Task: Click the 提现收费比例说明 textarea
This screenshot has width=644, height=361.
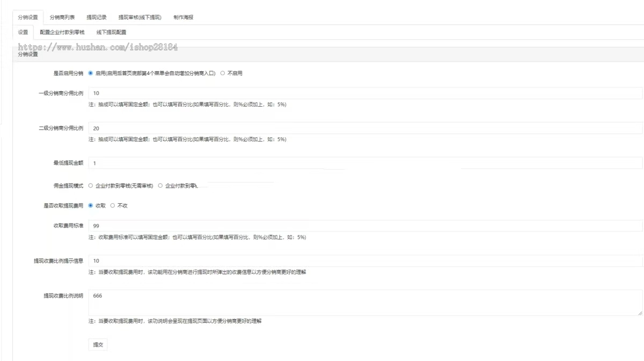Action: (x=365, y=303)
